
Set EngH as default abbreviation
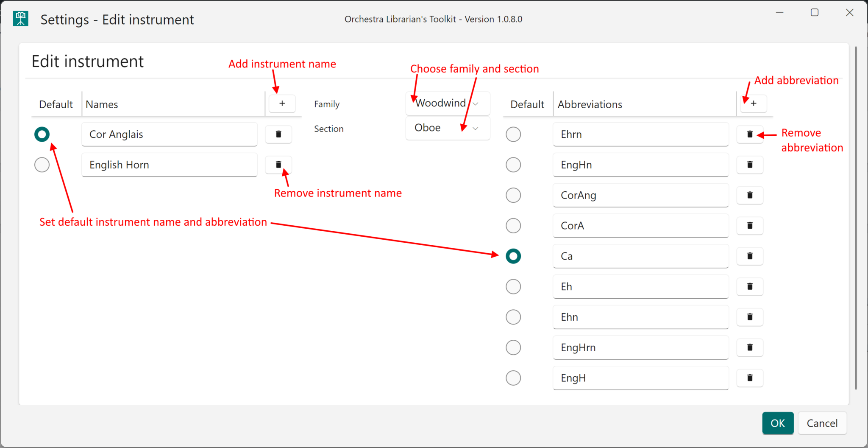click(x=513, y=378)
